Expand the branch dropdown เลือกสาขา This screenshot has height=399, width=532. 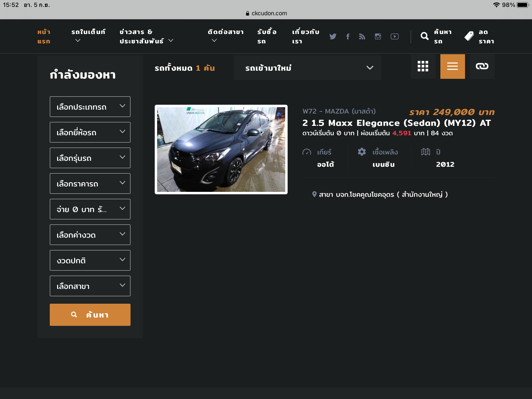(90, 286)
